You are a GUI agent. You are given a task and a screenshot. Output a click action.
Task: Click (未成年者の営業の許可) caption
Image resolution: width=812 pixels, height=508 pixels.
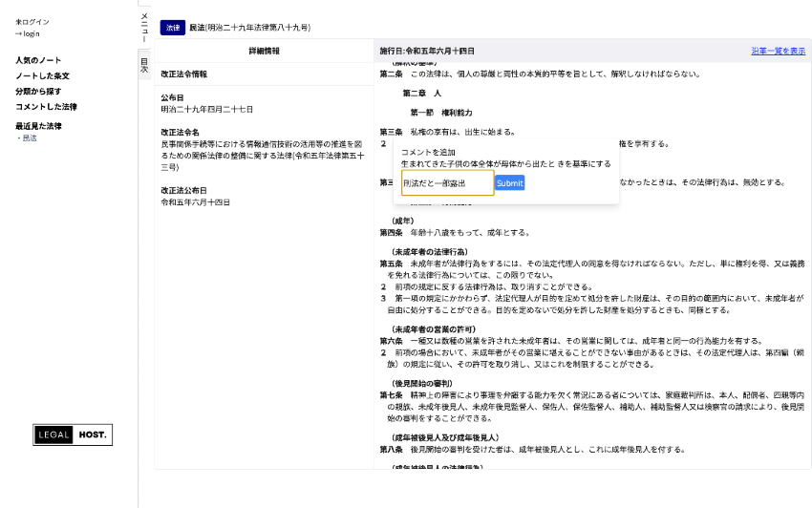click(434, 328)
